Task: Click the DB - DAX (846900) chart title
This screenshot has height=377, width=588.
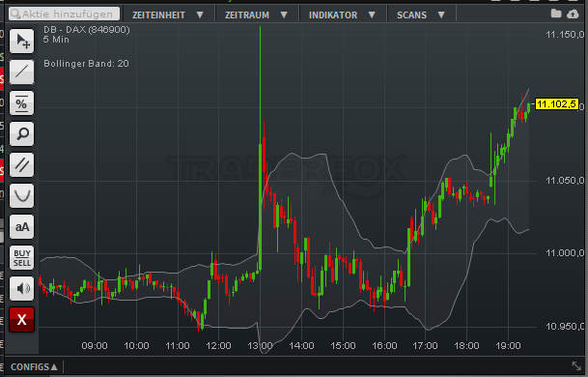Action: pos(87,30)
